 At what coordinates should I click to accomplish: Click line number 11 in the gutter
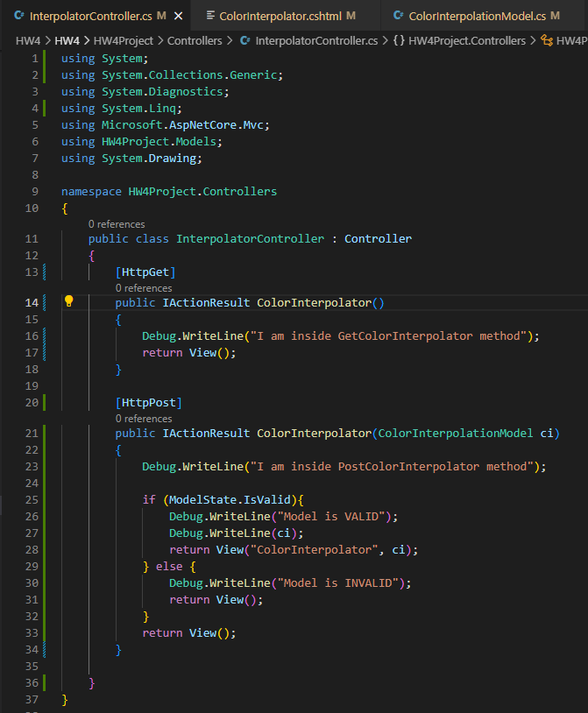[x=32, y=239]
